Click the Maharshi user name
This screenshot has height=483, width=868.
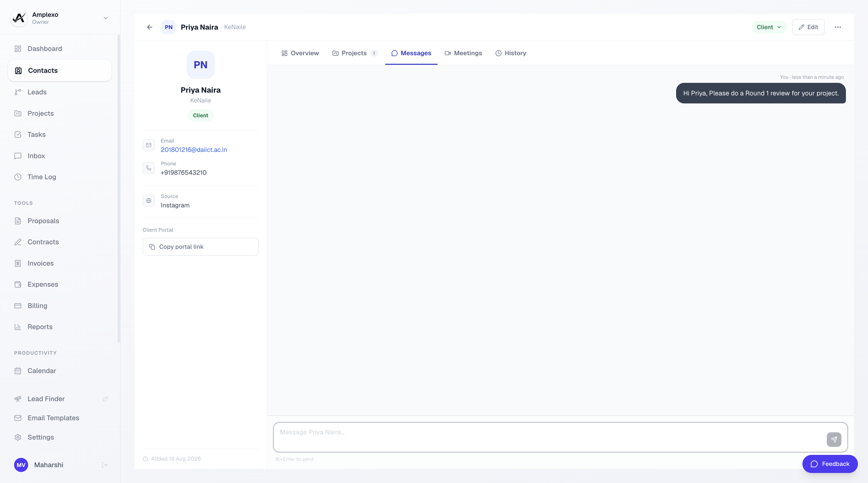pyautogui.click(x=48, y=465)
